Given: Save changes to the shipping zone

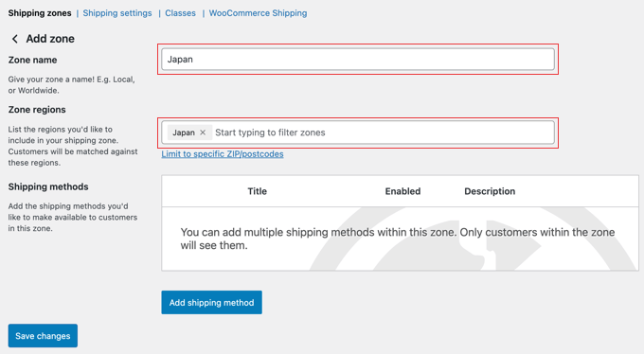Looking at the screenshot, I should point(43,335).
